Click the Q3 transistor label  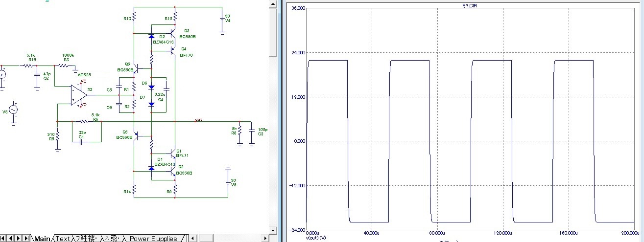pyautogui.click(x=187, y=31)
